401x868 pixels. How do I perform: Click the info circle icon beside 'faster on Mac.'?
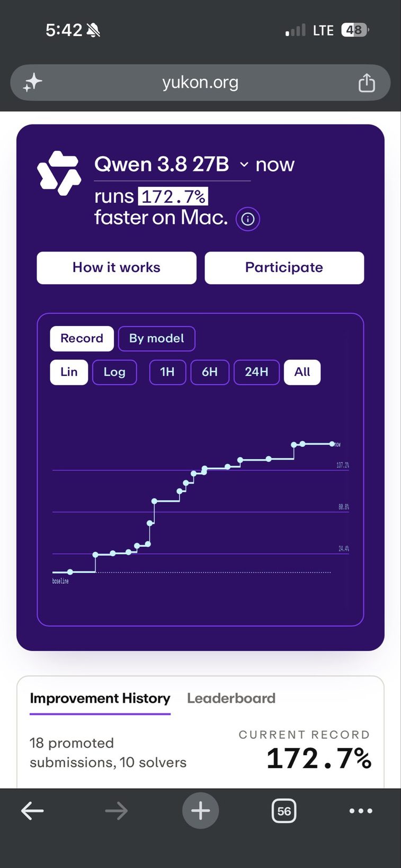click(x=248, y=219)
